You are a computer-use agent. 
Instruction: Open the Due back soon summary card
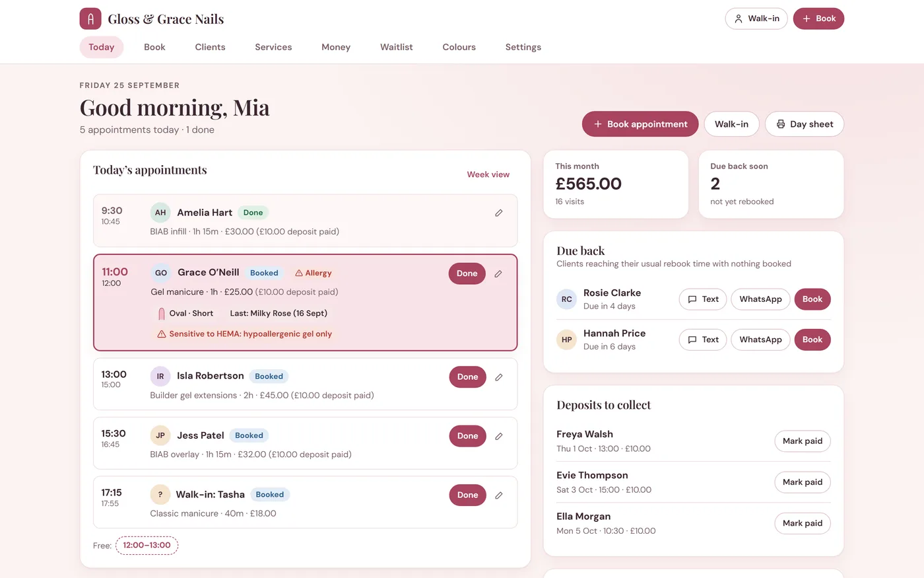[771, 184]
